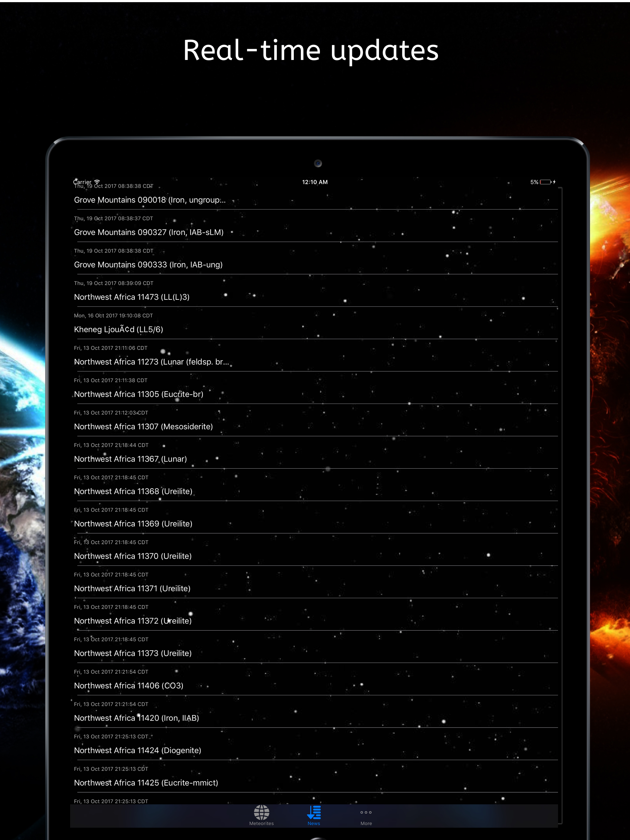Open Northwest Africa 11473 (LL(L)3) entry
The height and width of the screenshot is (840, 630).
point(131,297)
